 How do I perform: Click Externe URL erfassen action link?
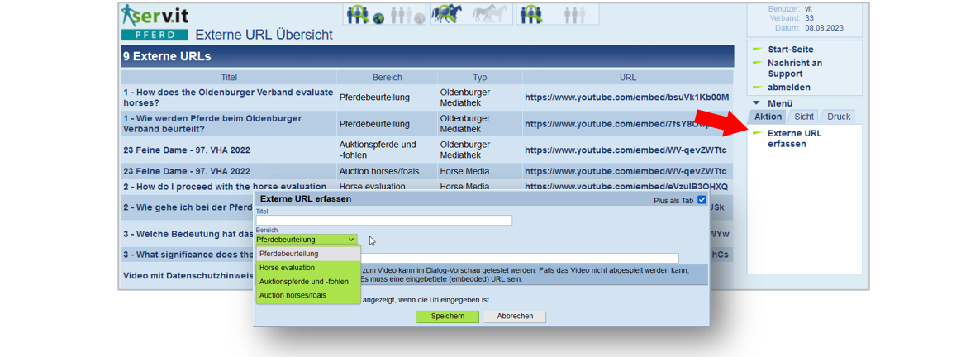pos(794,138)
